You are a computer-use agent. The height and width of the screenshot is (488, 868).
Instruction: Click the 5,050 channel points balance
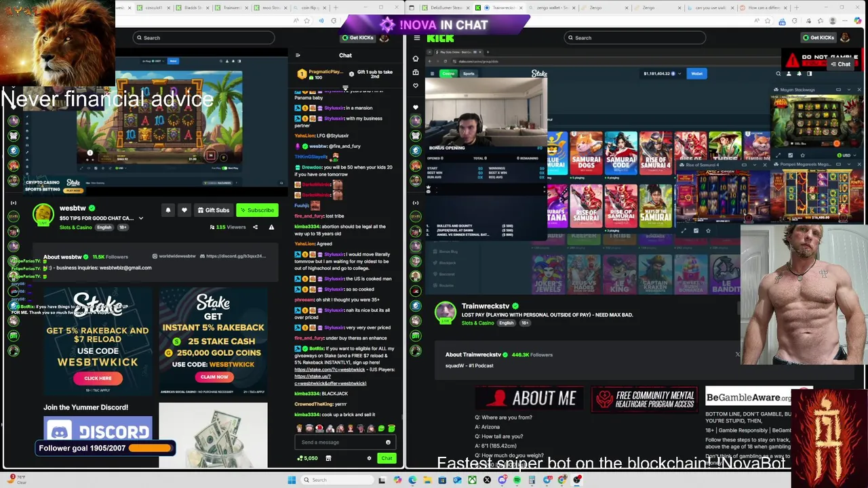(x=308, y=458)
